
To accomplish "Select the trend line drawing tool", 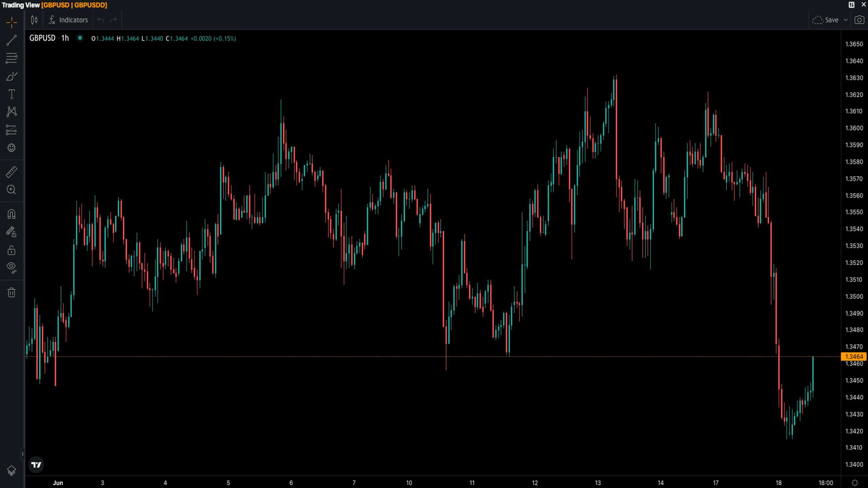I will (12, 40).
